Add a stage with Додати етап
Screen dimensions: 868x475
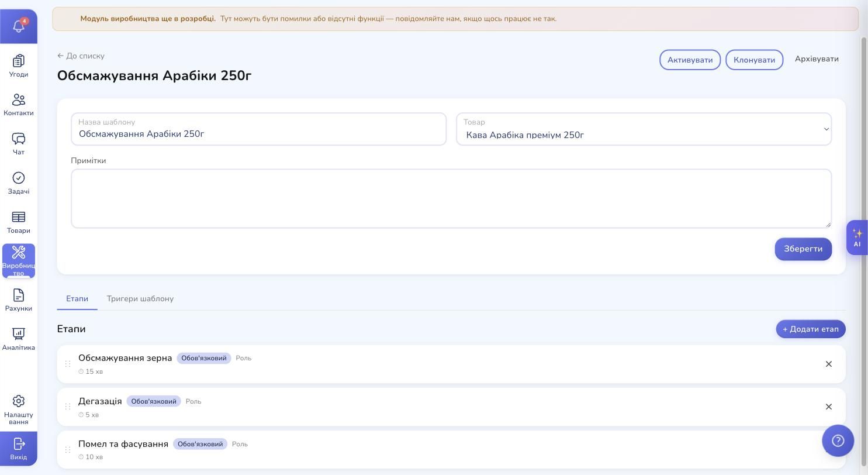(x=811, y=329)
